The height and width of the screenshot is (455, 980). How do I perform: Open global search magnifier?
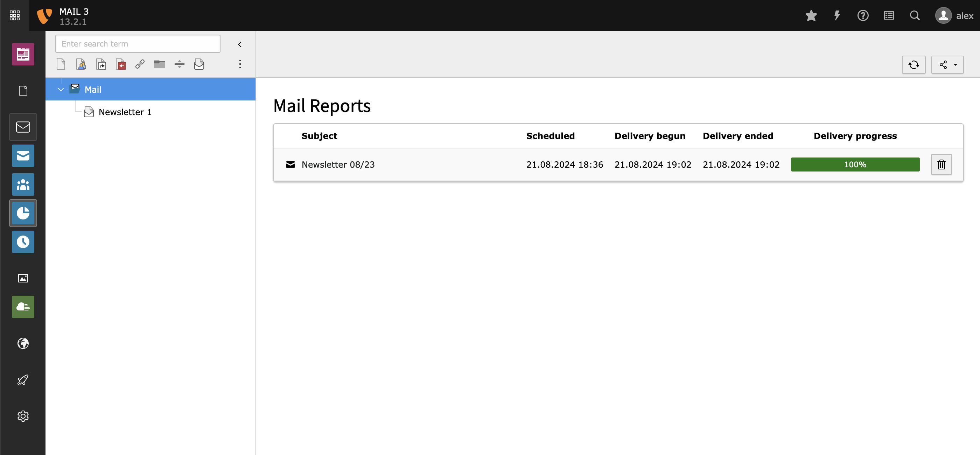click(x=915, y=16)
